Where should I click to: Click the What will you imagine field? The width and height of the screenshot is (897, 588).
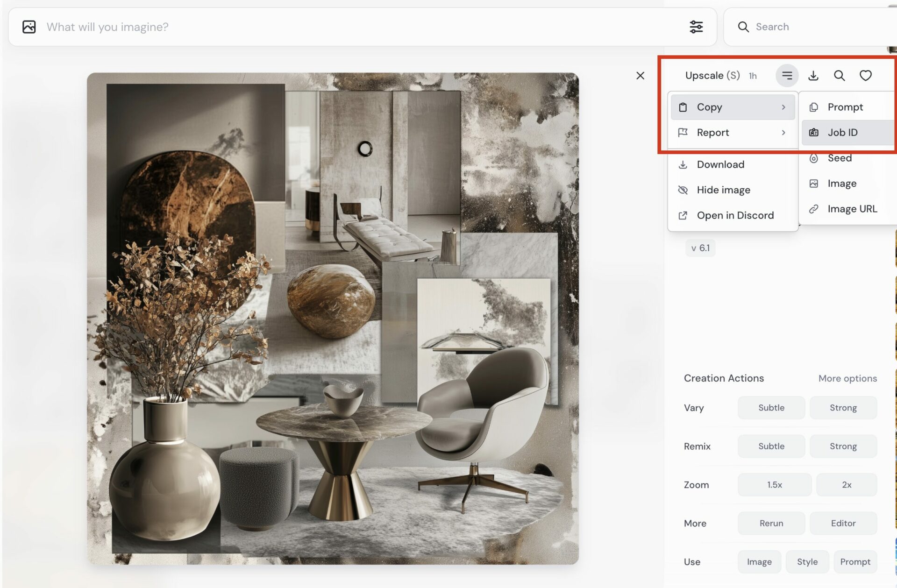(327, 27)
